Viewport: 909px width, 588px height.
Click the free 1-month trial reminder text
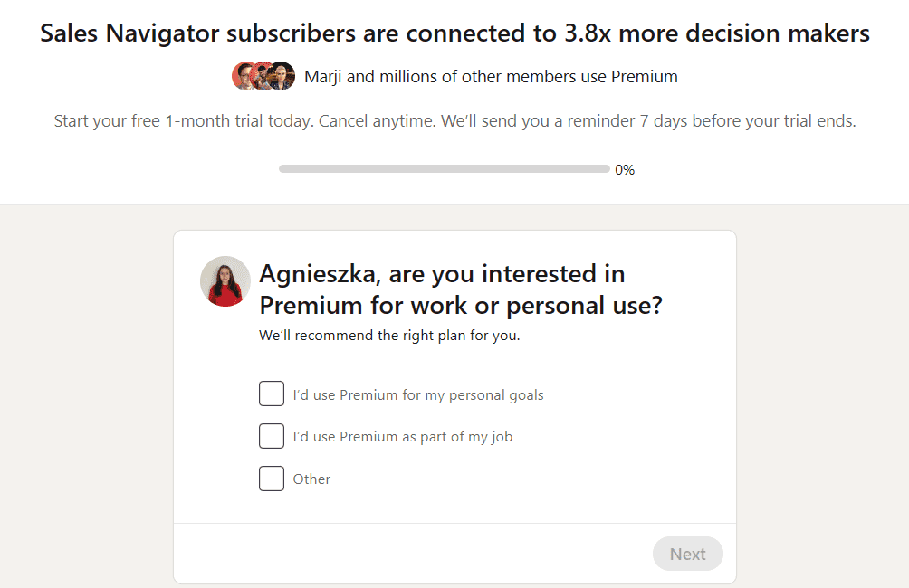(x=454, y=121)
